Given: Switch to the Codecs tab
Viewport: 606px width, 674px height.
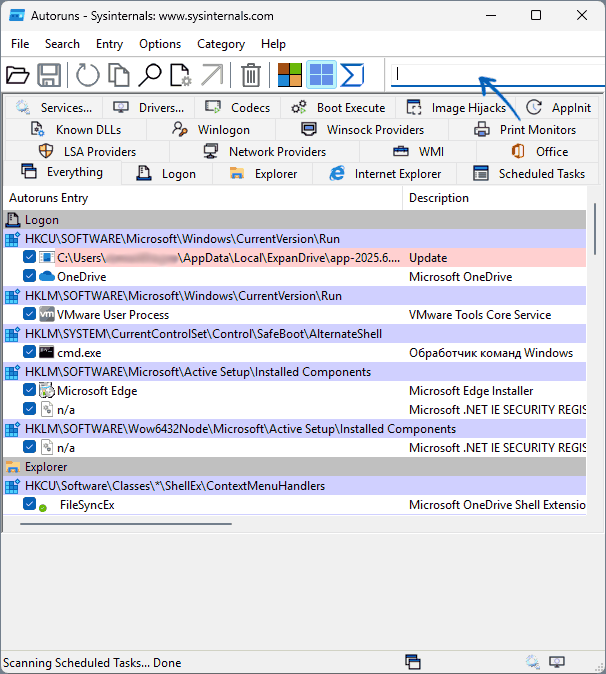Looking at the screenshot, I should [238, 107].
